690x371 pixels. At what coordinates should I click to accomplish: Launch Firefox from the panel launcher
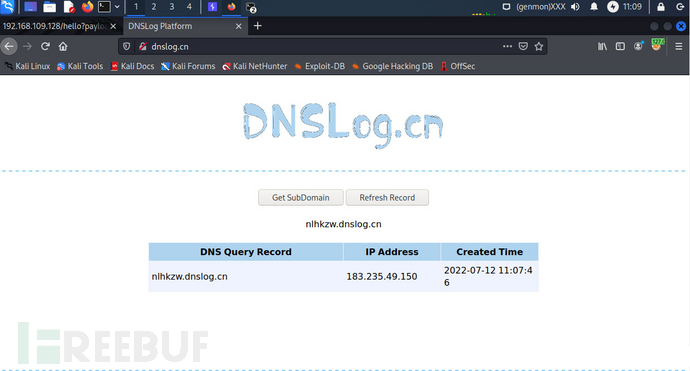[87, 7]
